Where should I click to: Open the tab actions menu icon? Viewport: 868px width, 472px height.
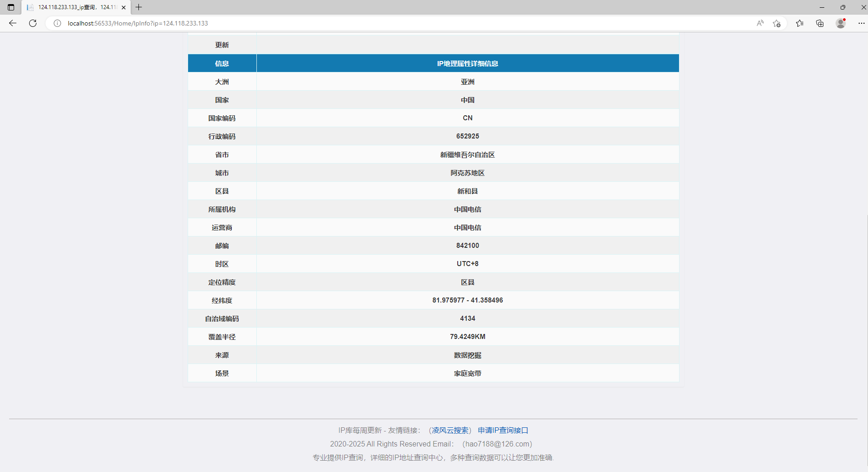pos(11,7)
